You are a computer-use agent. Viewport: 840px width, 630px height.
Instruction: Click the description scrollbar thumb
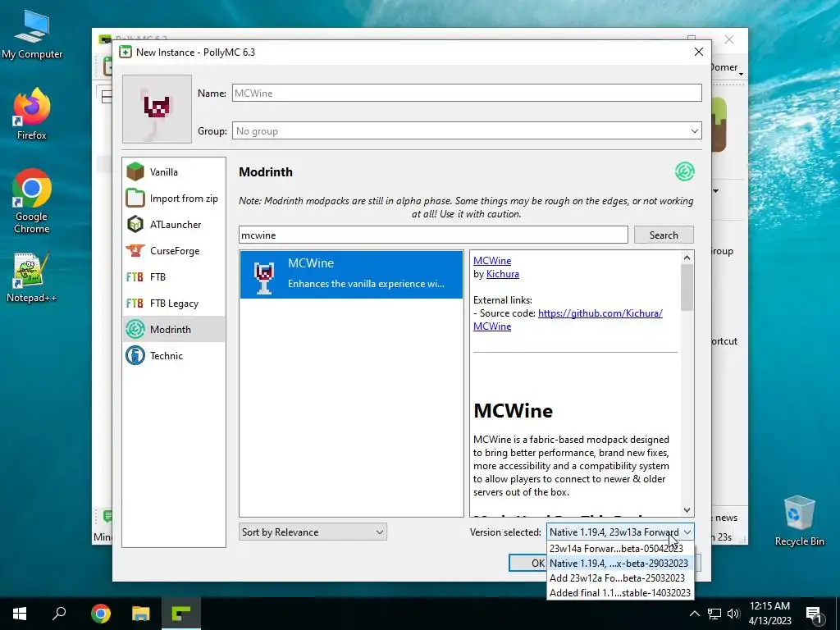[x=687, y=288]
